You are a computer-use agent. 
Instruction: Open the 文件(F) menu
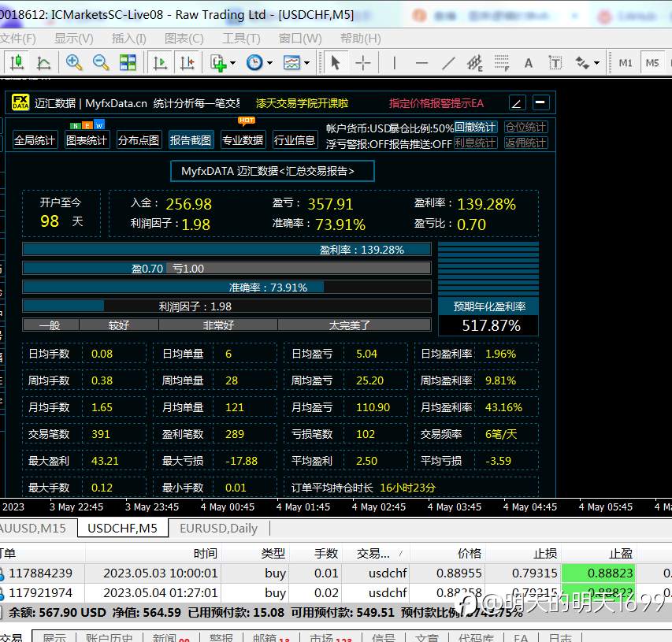click(17, 39)
